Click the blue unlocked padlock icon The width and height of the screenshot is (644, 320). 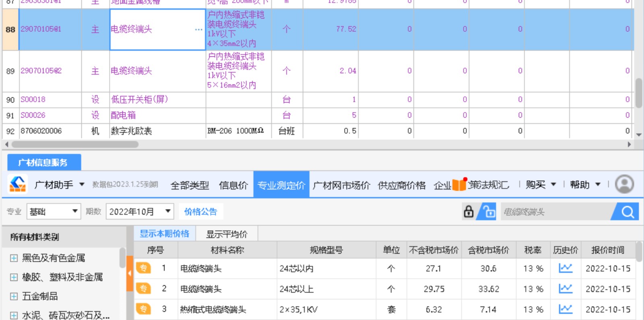point(489,212)
